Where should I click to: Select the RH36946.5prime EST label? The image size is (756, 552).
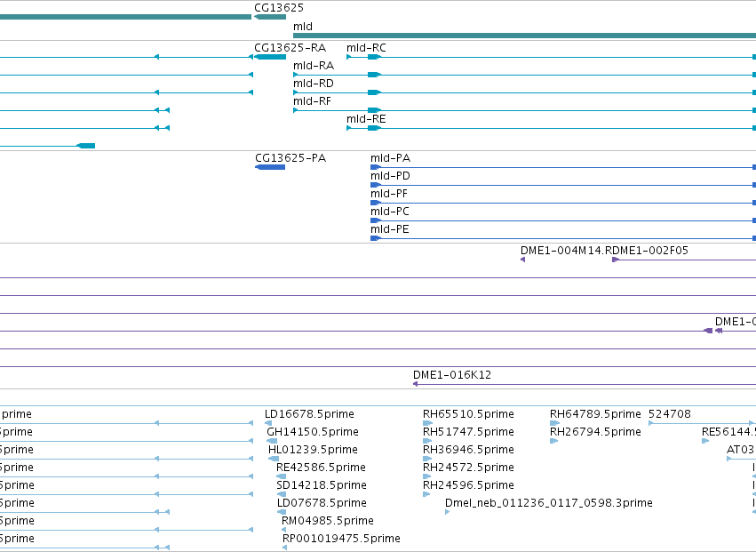(468, 450)
